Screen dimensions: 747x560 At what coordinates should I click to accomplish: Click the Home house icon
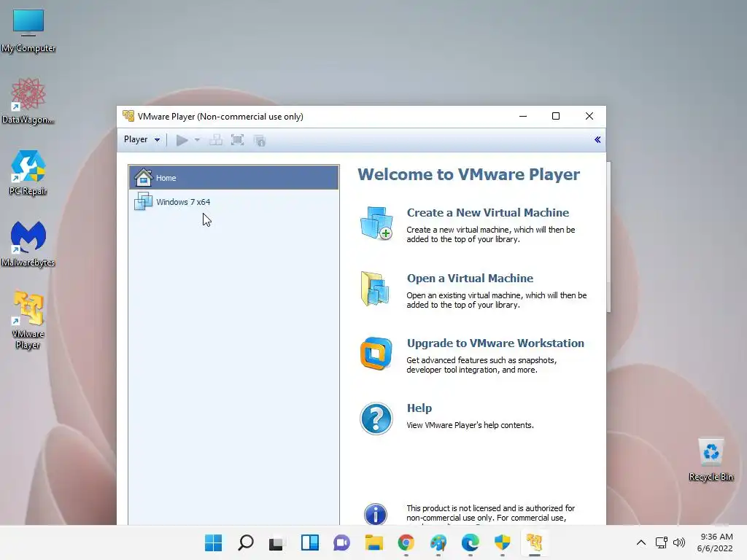(143, 177)
